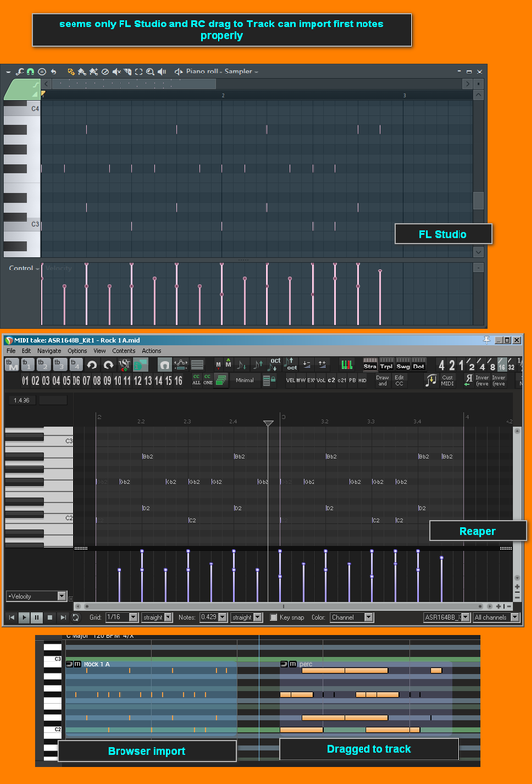Click the Reaper horizontal scrollbar
The height and width of the screenshot is (784, 532).
tap(284, 606)
